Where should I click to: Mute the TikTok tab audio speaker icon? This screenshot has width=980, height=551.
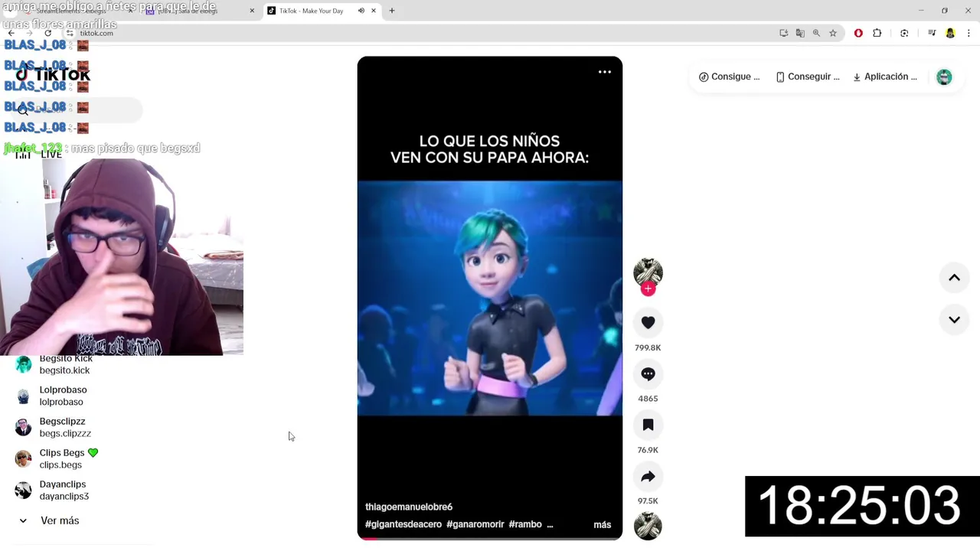tap(361, 11)
